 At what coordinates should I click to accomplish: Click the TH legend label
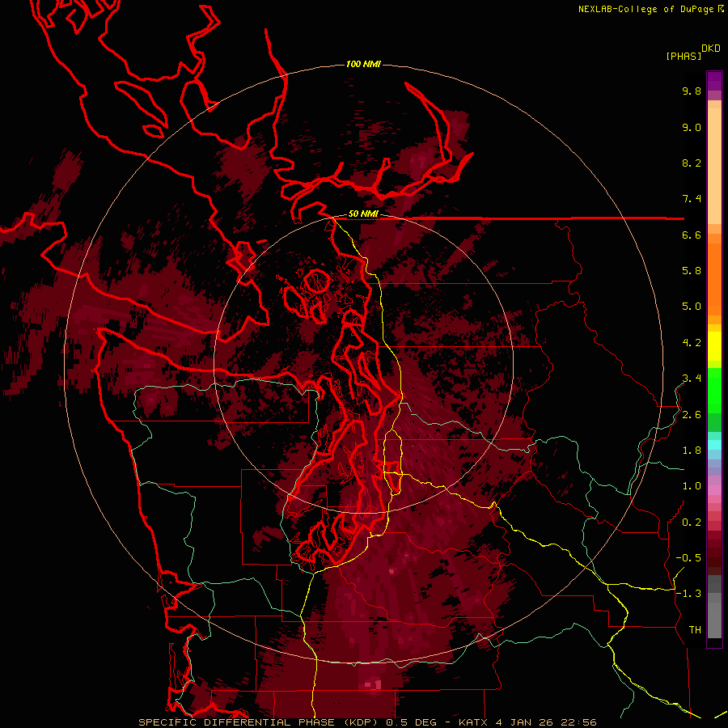pyautogui.click(x=695, y=630)
